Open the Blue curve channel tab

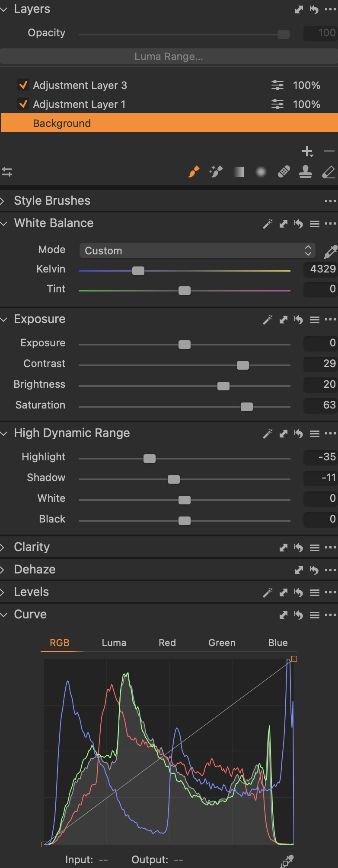pos(278,643)
